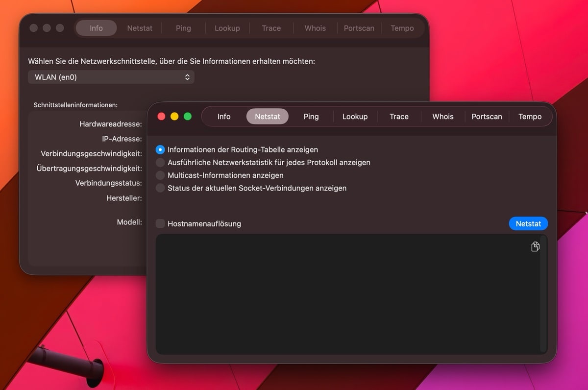Switch to Portscan tab in front window
Image resolution: width=588 pixels, height=390 pixels.
click(x=487, y=117)
